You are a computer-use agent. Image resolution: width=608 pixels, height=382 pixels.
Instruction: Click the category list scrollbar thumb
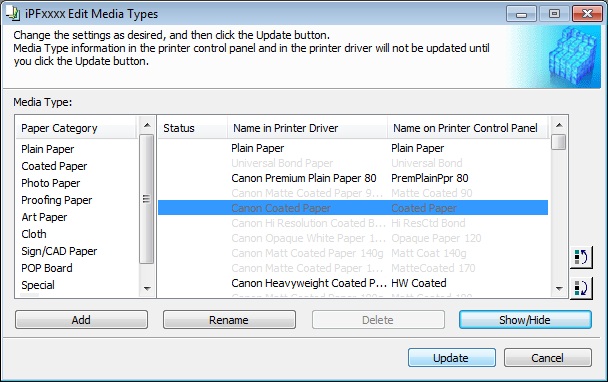(x=146, y=199)
